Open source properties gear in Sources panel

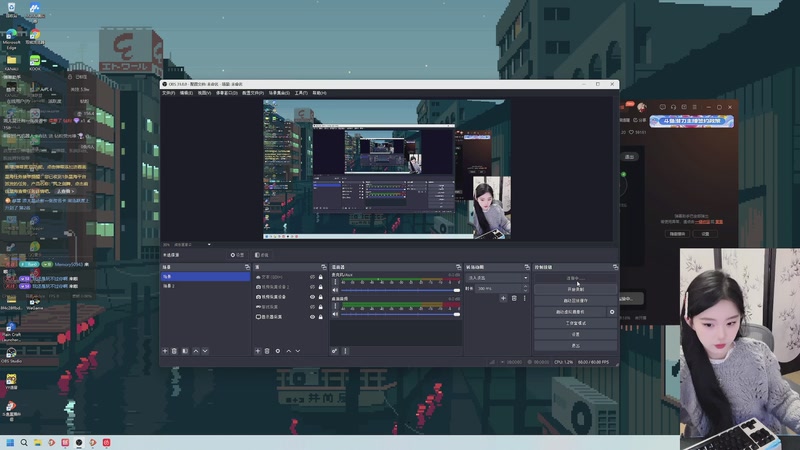(278, 351)
